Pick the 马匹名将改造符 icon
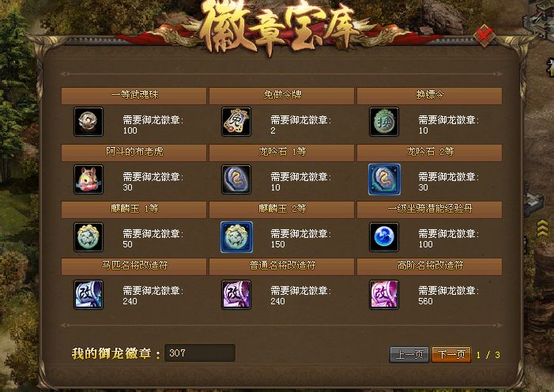The width and height of the screenshot is (554, 392). tap(89, 295)
